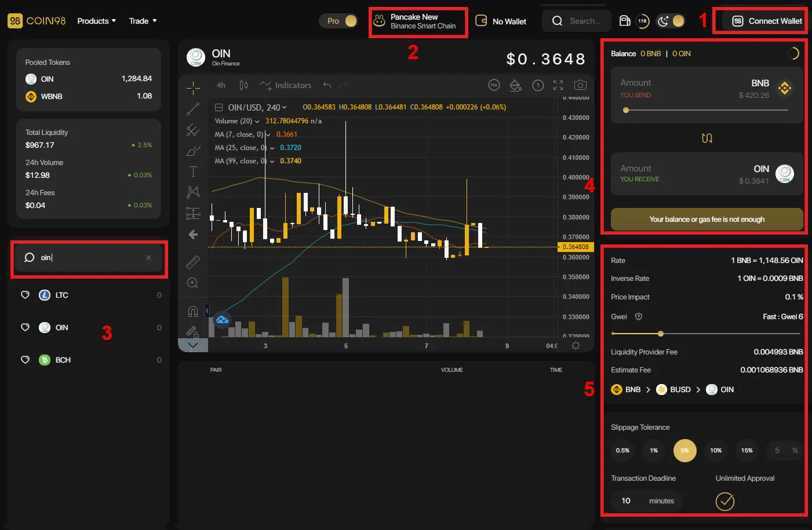
Task: Click the gas pump icon in header
Action: [x=625, y=21]
